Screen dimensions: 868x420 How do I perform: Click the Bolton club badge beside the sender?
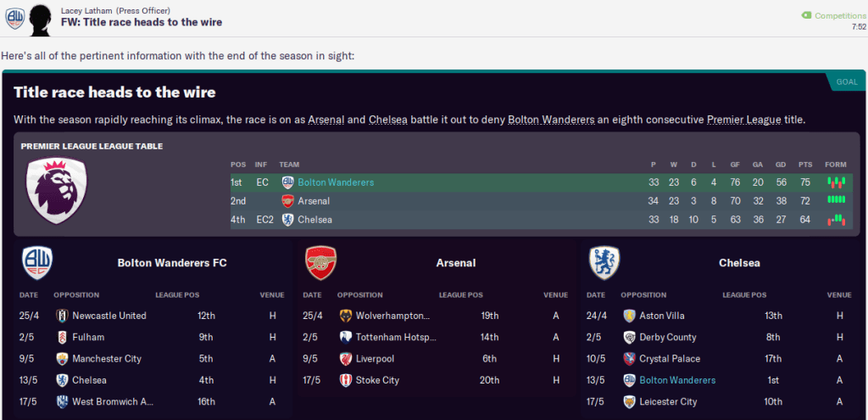point(14,20)
